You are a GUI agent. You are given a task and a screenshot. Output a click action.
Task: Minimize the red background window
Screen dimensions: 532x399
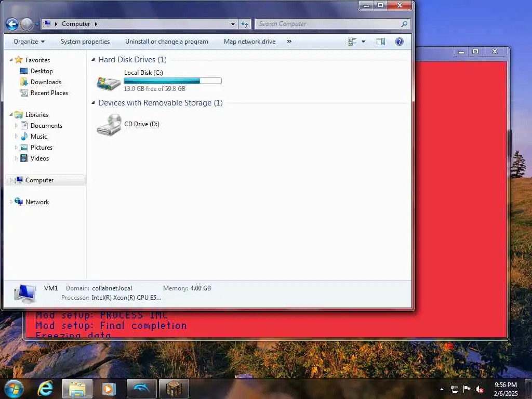click(x=461, y=51)
